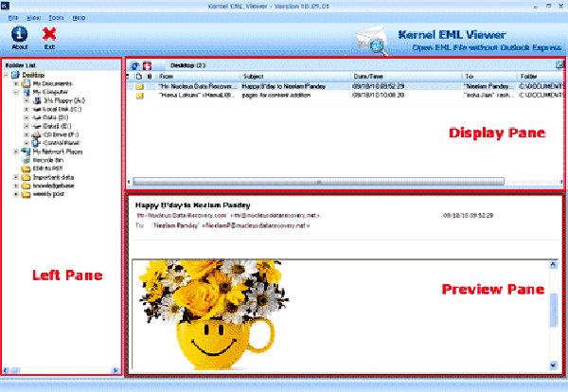568x392 pixels.
Task: Click the CD Drive (F:) icon
Action: pos(36,134)
